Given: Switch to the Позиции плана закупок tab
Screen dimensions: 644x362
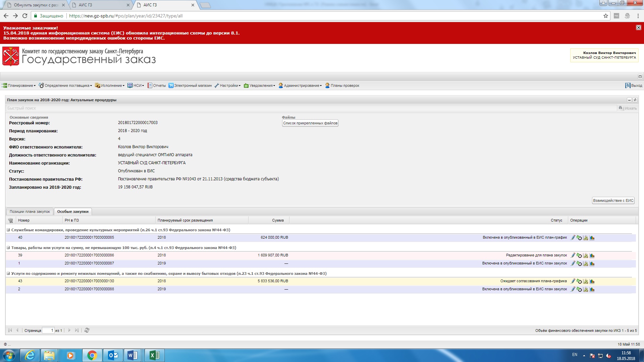Looking at the screenshot, I should (30, 212).
